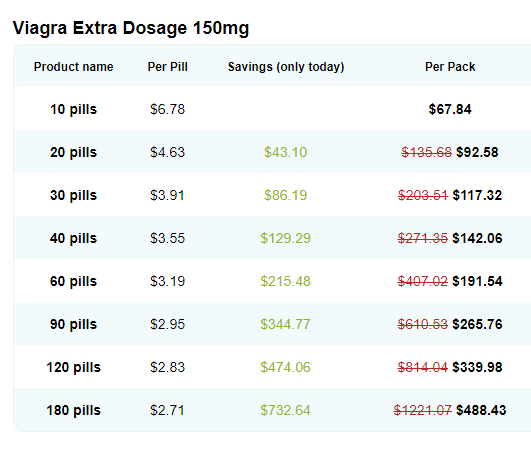Select the 40 pills product name
This screenshot has width=531, height=453.
[x=73, y=238]
